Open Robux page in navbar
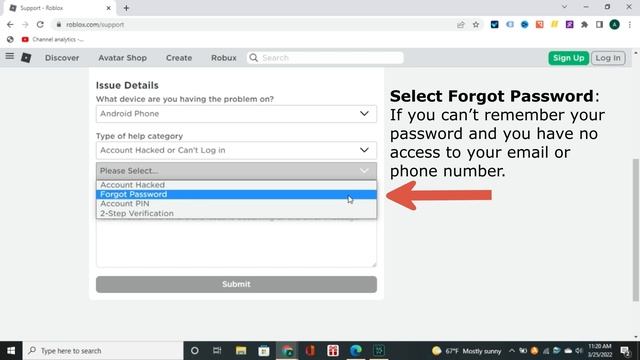Viewport: 640px width, 360px height. point(224,58)
